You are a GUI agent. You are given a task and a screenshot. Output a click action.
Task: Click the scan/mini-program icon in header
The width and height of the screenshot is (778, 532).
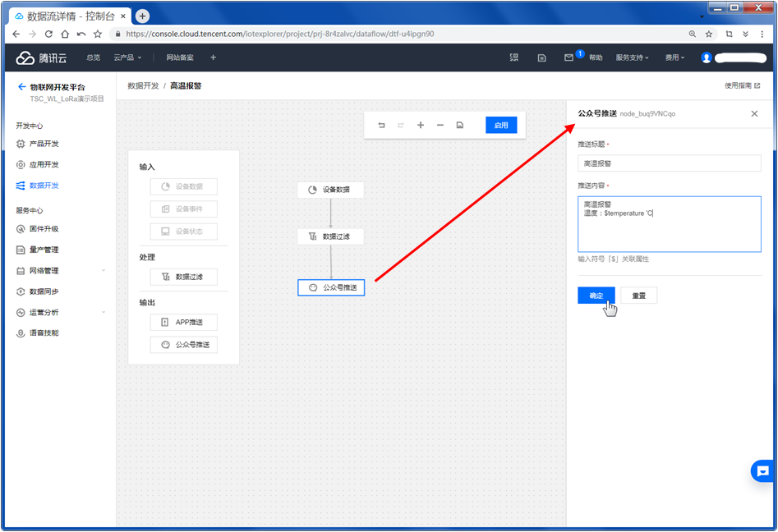pos(514,57)
